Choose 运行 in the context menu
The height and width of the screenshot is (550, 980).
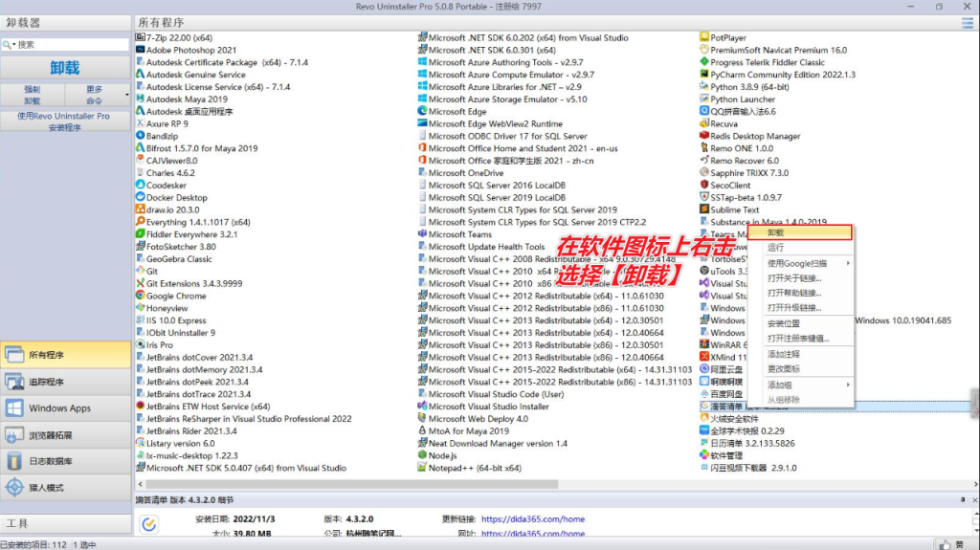pyautogui.click(x=801, y=248)
